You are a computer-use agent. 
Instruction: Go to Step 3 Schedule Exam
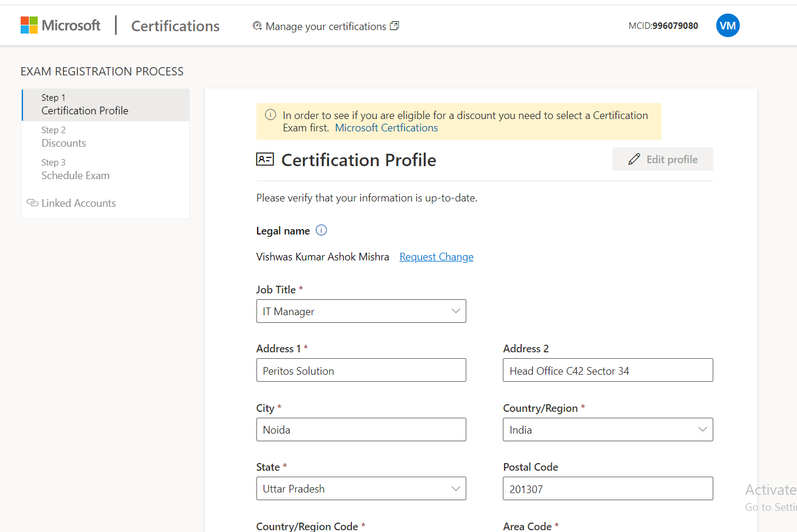click(106, 170)
